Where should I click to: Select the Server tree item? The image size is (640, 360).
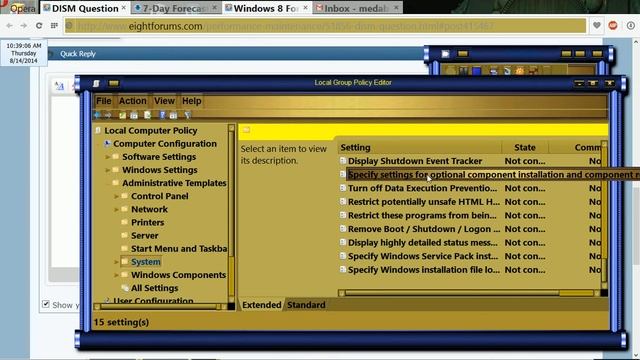(144, 236)
